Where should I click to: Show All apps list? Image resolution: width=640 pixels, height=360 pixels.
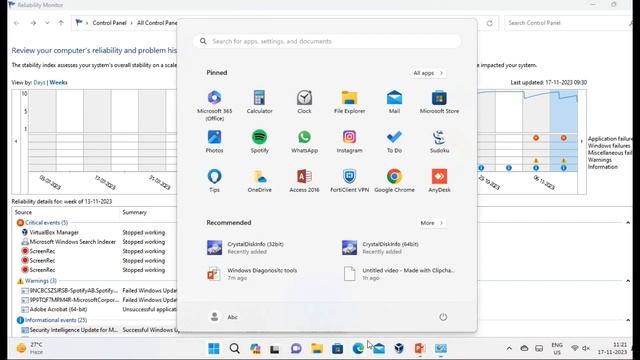(428, 73)
